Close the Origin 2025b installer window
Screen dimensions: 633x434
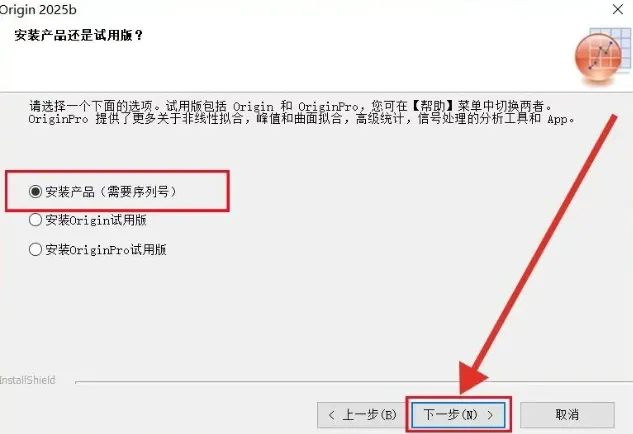pyautogui.click(x=618, y=9)
